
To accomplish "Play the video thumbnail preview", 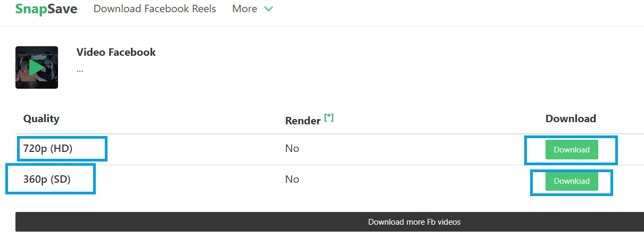I will (x=37, y=67).
